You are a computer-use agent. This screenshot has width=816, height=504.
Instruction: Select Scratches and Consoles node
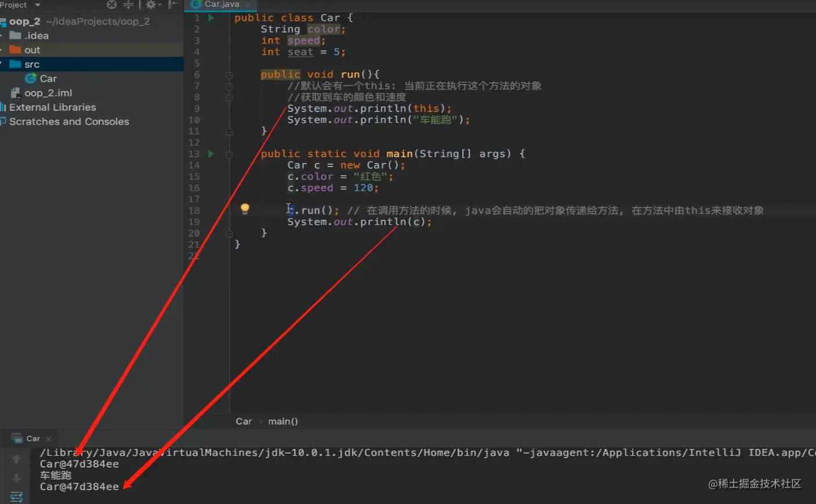[x=69, y=122]
